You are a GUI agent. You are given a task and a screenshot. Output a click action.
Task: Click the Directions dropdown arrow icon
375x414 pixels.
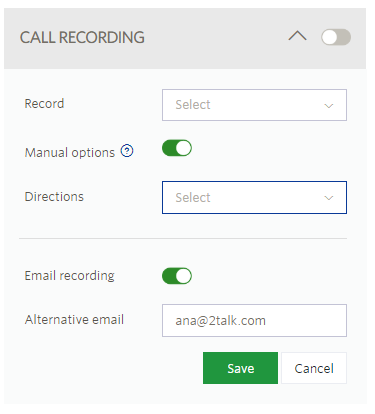[329, 198]
